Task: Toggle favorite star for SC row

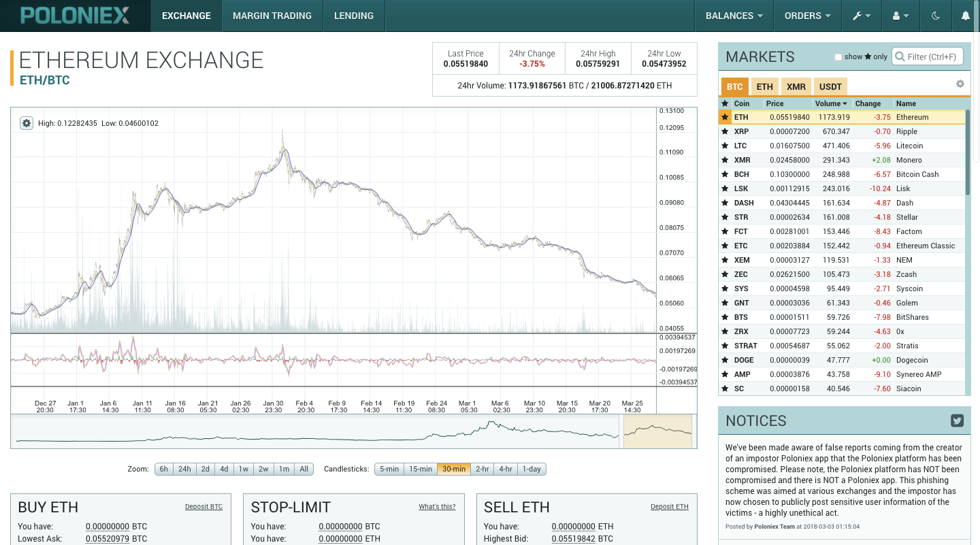Action: point(725,389)
